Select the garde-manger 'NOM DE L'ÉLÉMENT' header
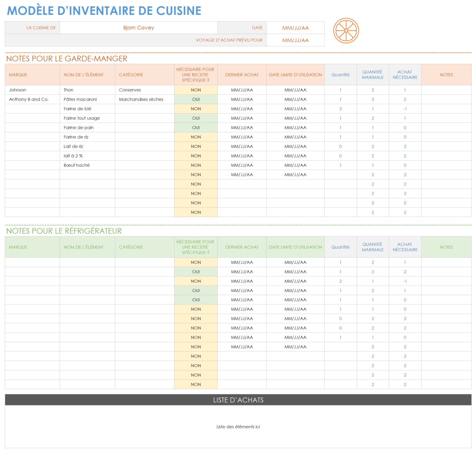 87,75
